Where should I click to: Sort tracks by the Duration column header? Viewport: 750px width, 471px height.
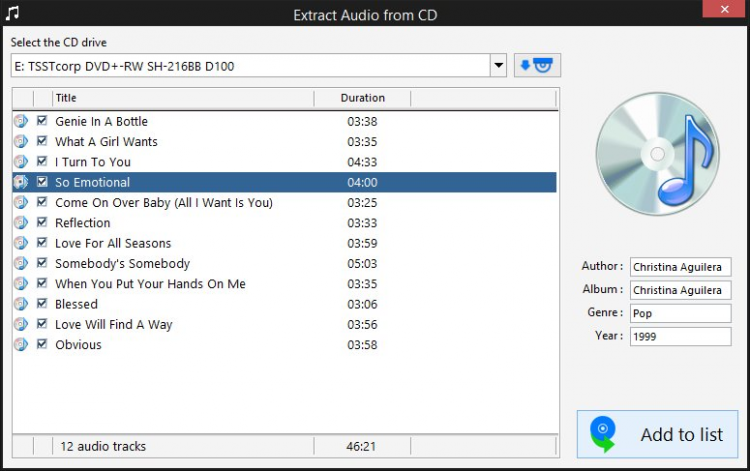[363, 98]
